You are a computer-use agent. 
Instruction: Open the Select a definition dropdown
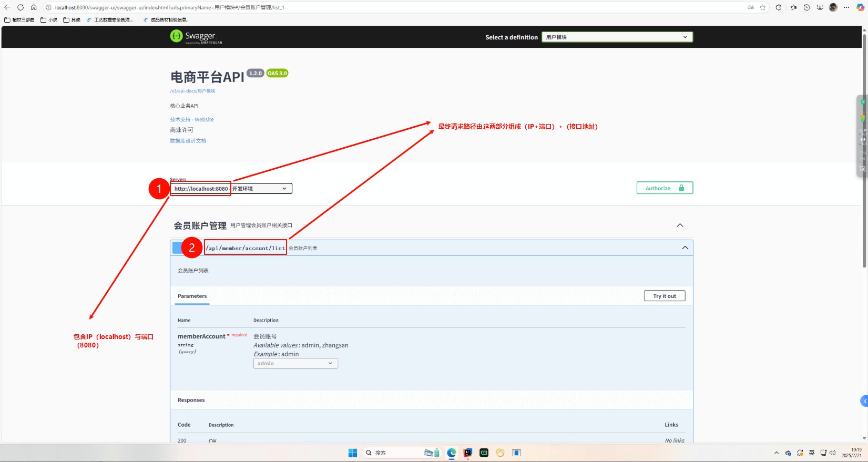coord(617,37)
